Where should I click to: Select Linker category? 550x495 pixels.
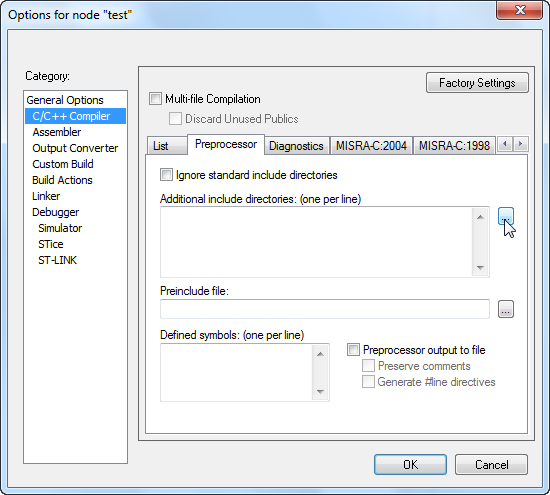(x=46, y=196)
